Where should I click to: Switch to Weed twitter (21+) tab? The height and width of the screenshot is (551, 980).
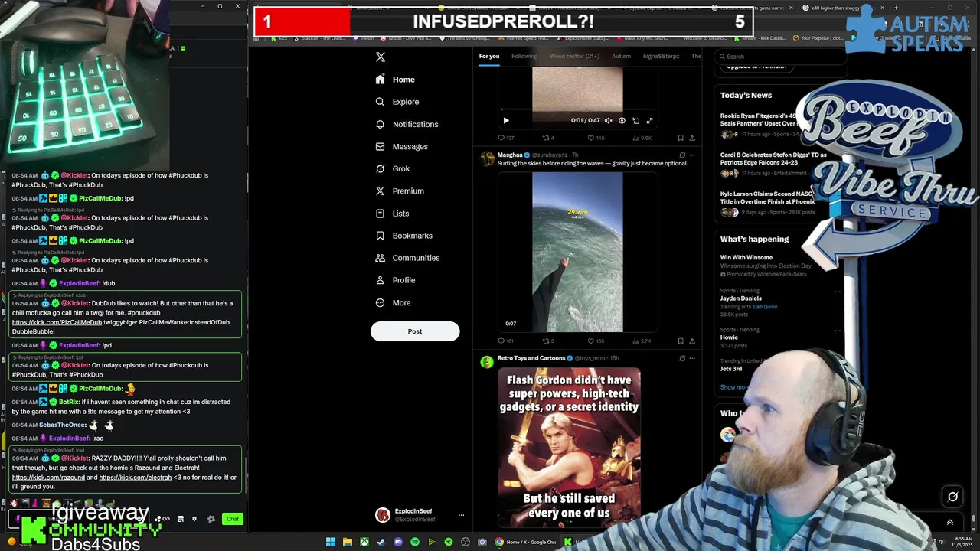pos(574,56)
